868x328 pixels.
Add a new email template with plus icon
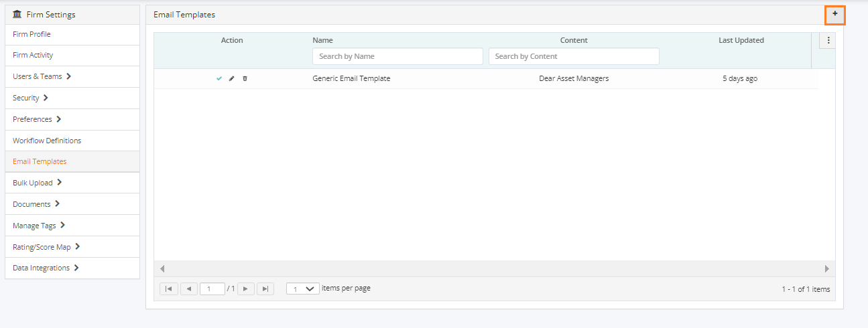(834, 14)
